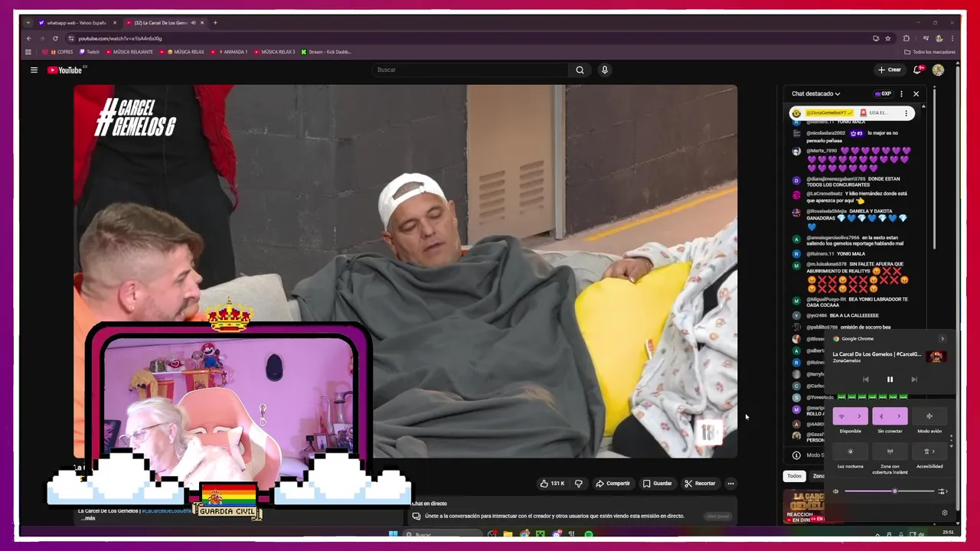Open File Explorer from the taskbar
This screenshot has width=980, height=551.
pyautogui.click(x=508, y=534)
